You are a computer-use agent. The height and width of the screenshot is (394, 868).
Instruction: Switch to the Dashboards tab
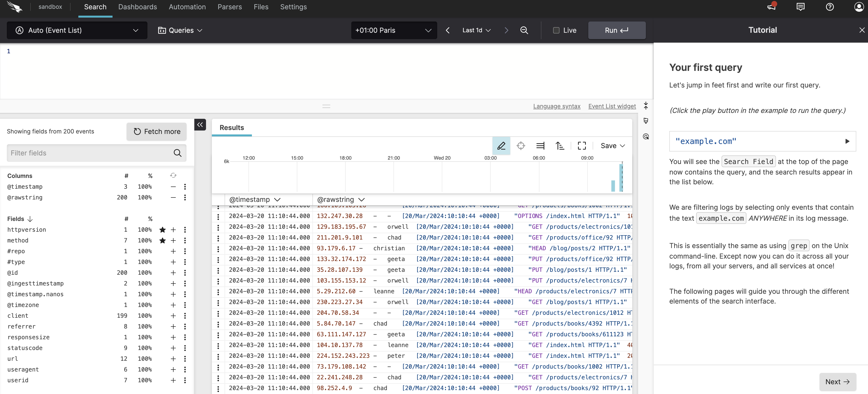tap(137, 7)
